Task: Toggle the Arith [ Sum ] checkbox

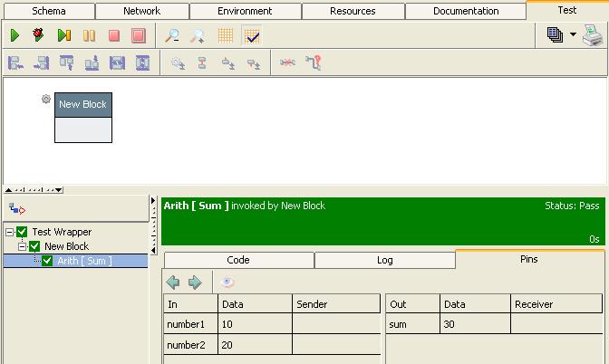Action: (48, 261)
